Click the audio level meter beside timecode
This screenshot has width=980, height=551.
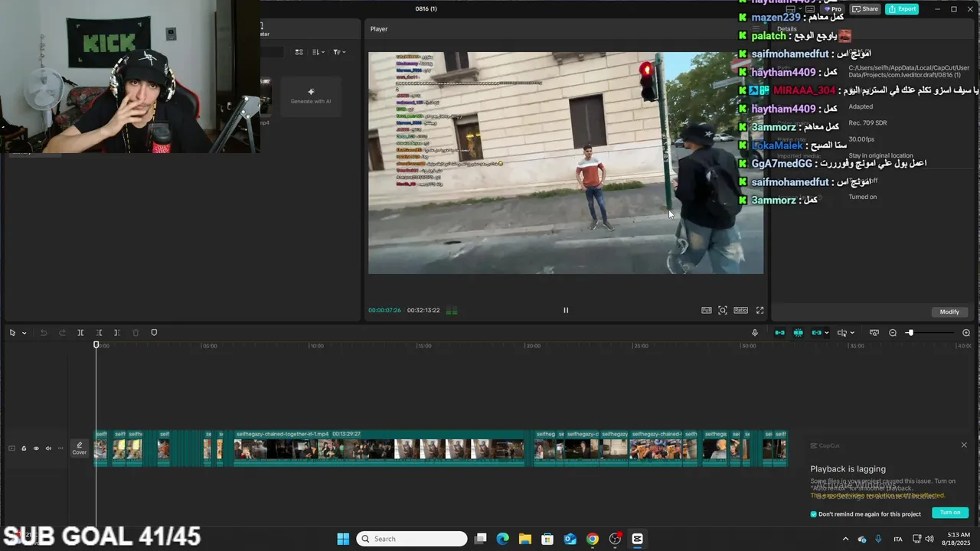tap(452, 311)
